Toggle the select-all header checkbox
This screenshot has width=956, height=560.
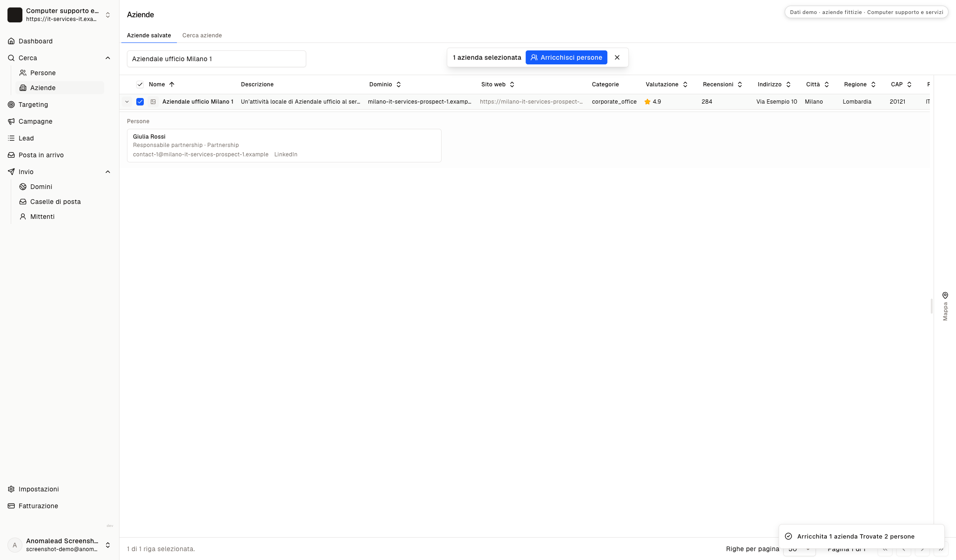[140, 84]
